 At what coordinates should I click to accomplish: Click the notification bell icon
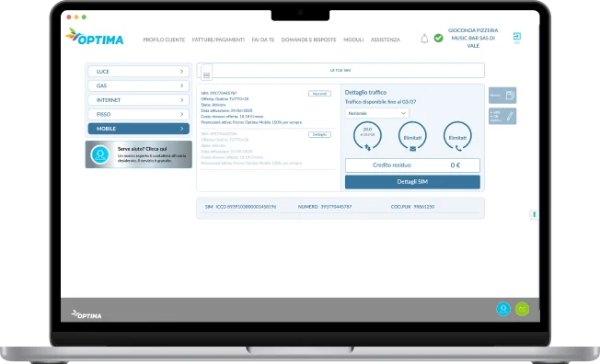424,39
